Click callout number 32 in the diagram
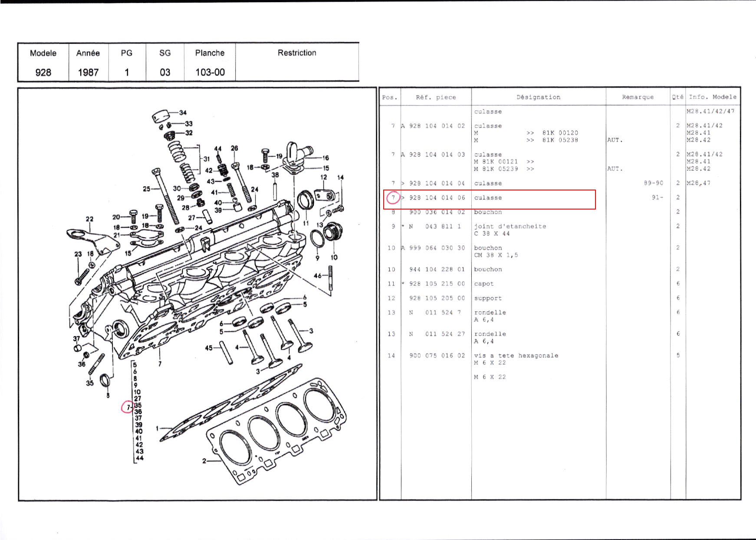This screenshot has width=756, height=540. click(x=189, y=133)
